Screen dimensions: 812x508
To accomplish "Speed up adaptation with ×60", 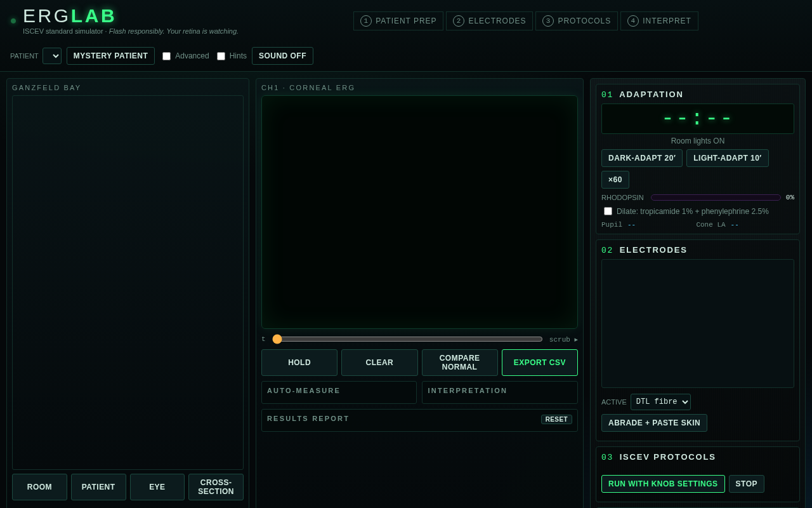I will pyautogui.click(x=615, y=180).
